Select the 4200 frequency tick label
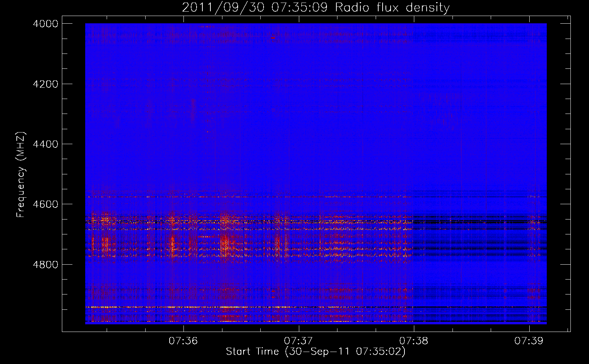The width and height of the screenshot is (589, 364). tap(46, 84)
